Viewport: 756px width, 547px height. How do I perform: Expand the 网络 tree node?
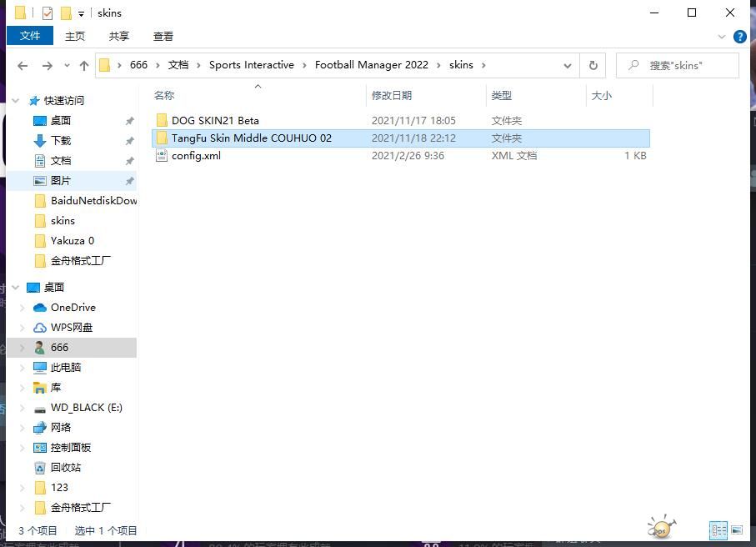click(23, 428)
